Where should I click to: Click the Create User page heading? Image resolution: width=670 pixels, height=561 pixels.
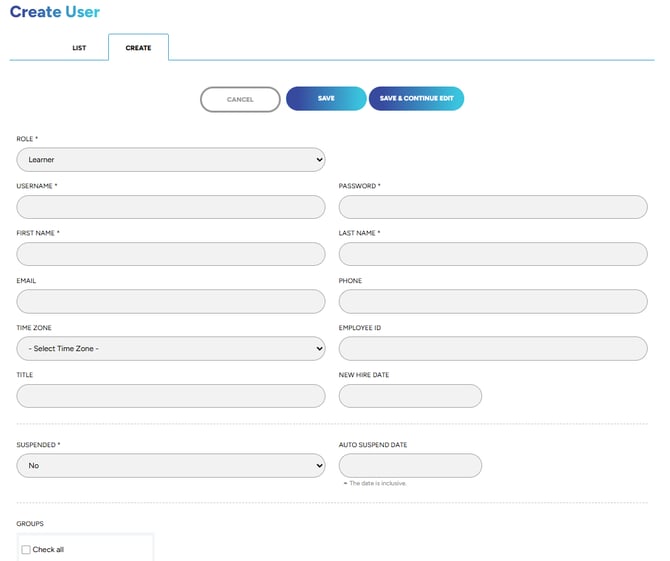[x=55, y=12]
